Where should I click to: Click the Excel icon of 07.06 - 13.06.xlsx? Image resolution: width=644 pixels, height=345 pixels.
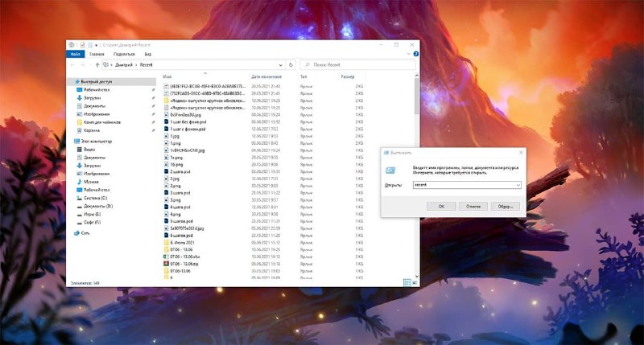coord(167,257)
